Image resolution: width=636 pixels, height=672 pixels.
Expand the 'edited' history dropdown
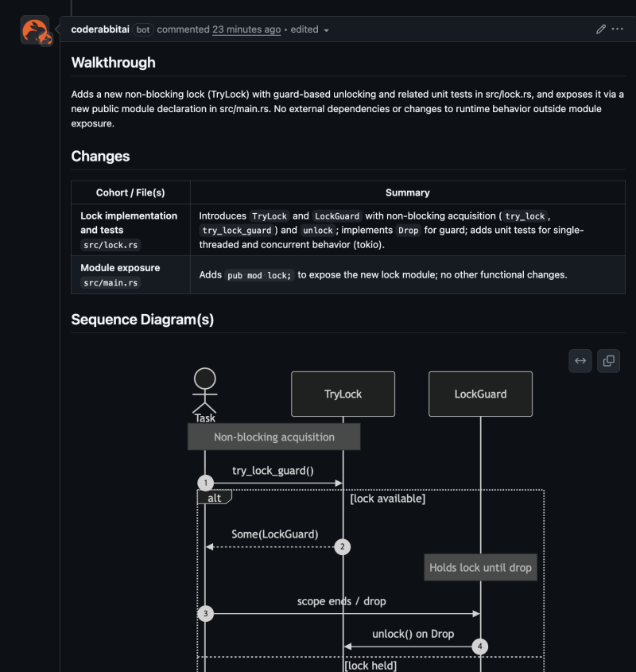[x=309, y=29]
